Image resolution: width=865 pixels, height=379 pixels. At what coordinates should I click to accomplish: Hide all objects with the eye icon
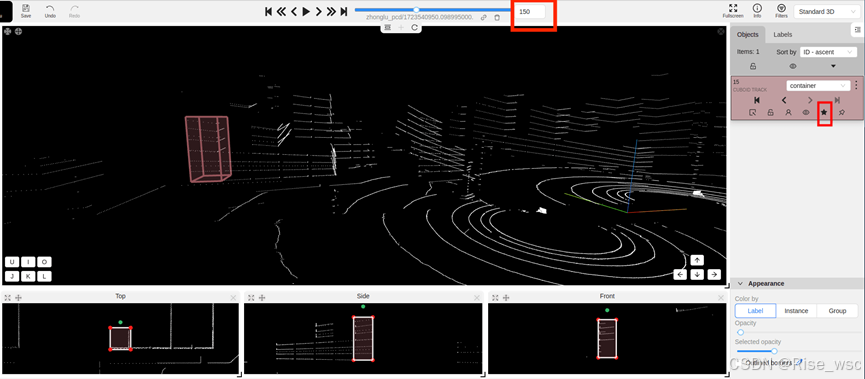click(x=793, y=66)
